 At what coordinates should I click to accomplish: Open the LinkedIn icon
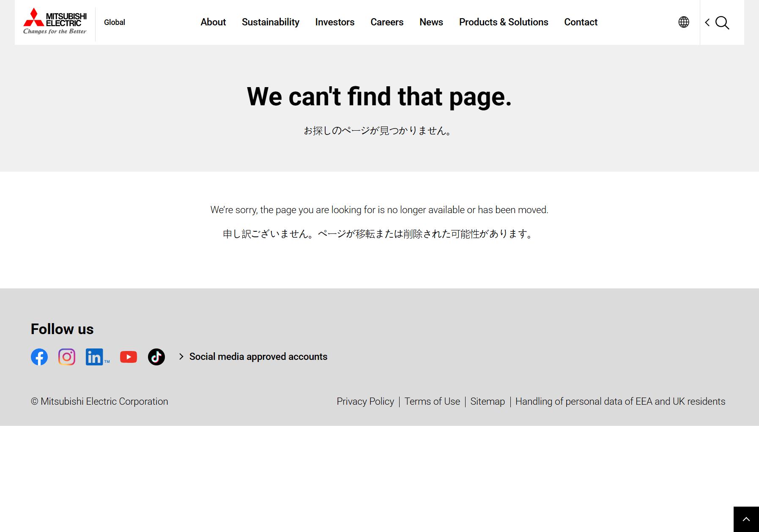pos(98,357)
